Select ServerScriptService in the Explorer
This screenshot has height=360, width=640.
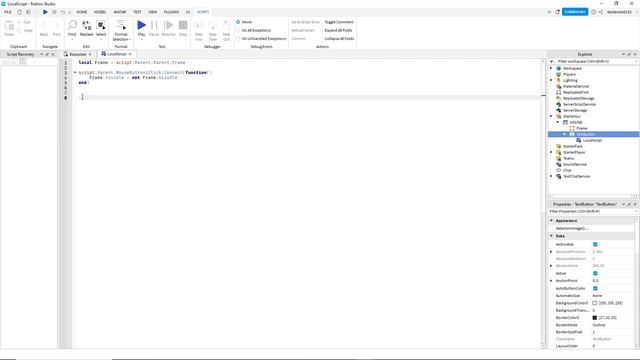tap(579, 104)
